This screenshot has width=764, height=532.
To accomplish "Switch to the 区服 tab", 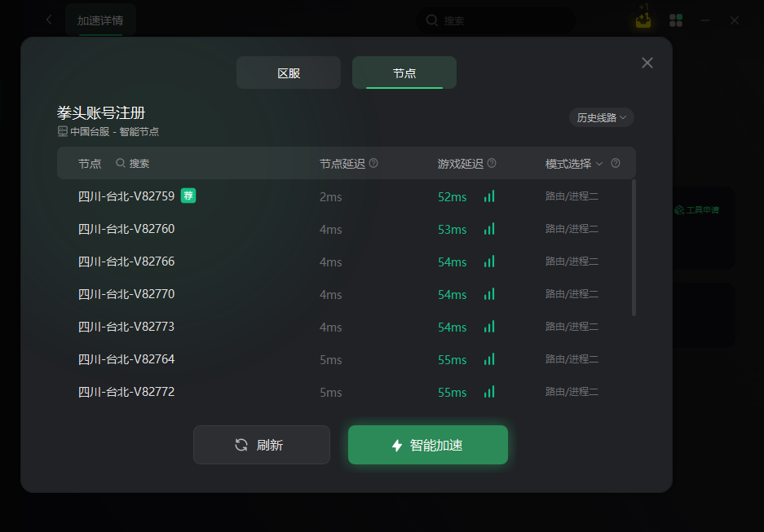I will [289, 73].
